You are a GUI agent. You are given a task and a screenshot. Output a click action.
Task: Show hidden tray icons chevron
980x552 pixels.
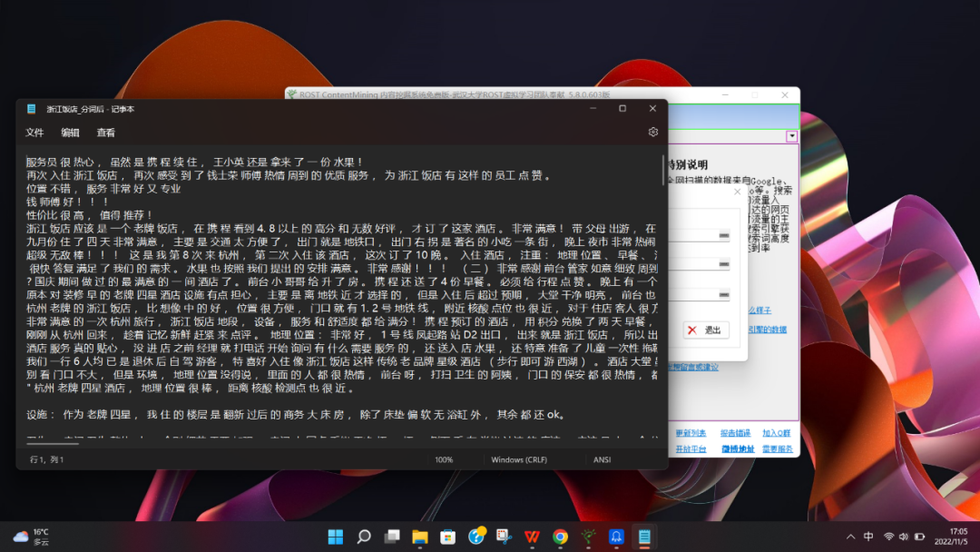850,537
